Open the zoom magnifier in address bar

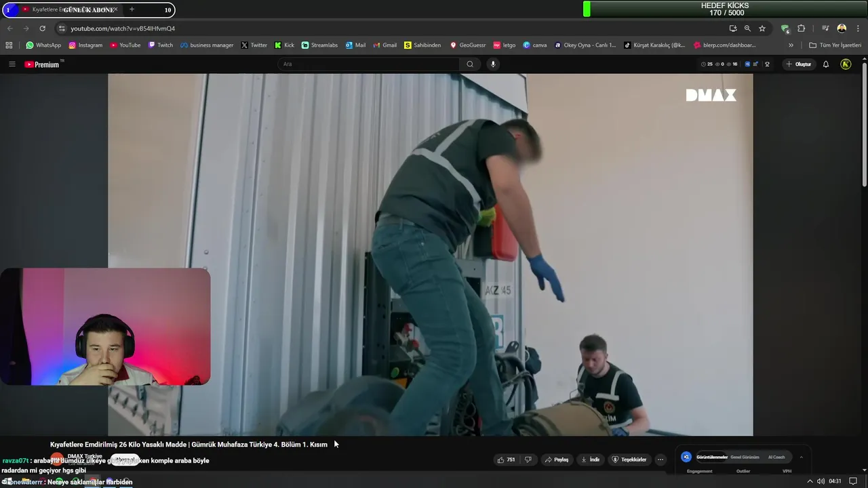pyautogui.click(x=747, y=28)
